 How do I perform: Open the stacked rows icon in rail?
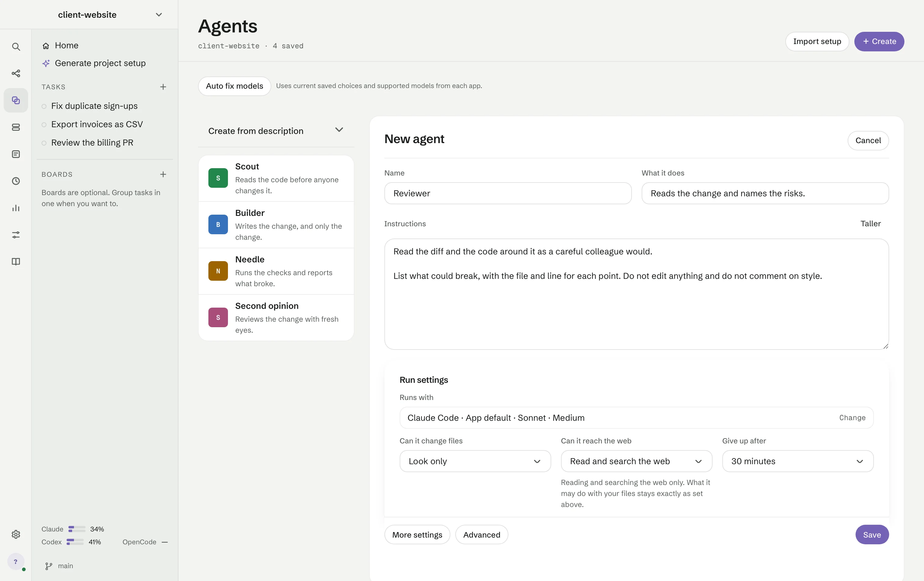[x=16, y=127]
